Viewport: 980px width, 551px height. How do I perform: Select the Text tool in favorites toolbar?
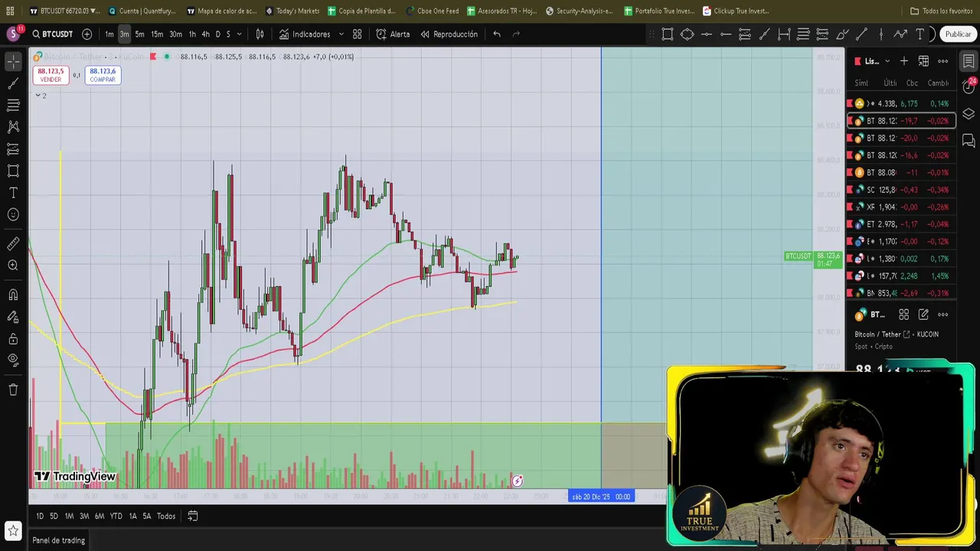tap(920, 34)
